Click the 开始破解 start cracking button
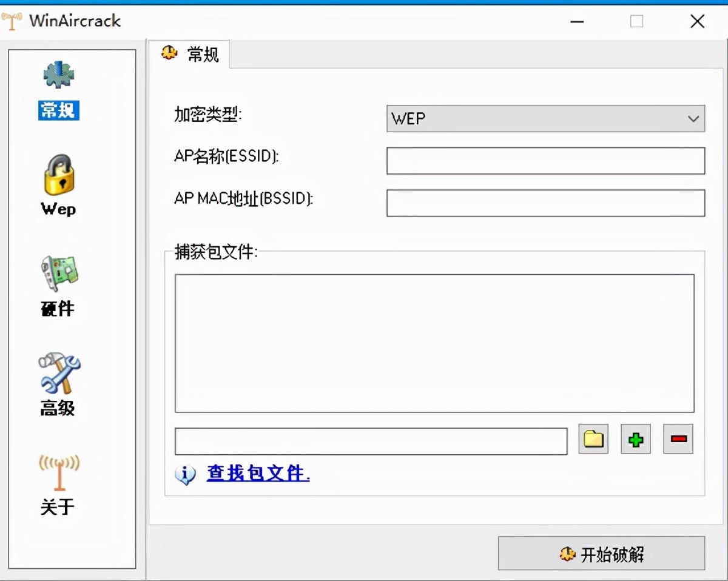Viewport: 728px width, 581px height. pyautogui.click(x=601, y=554)
